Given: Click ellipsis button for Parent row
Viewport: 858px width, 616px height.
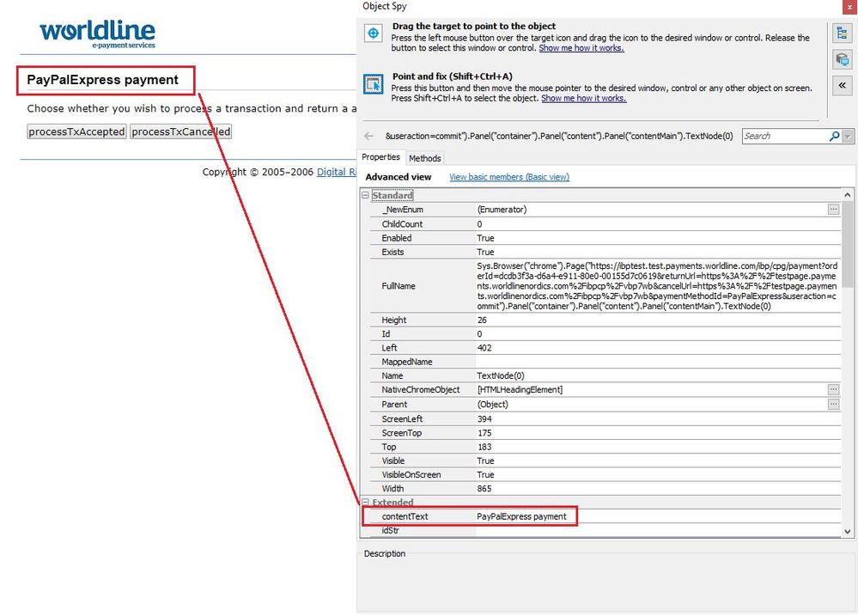Looking at the screenshot, I should pos(833,404).
